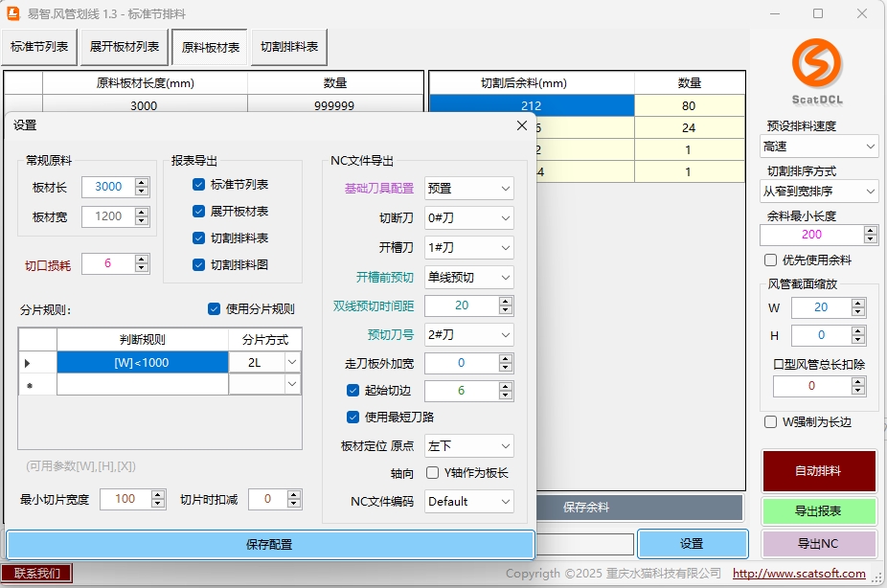Click the ScatDCL logo icon
This screenshot has width=887, height=588.
pyautogui.click(x=817, y=63)
